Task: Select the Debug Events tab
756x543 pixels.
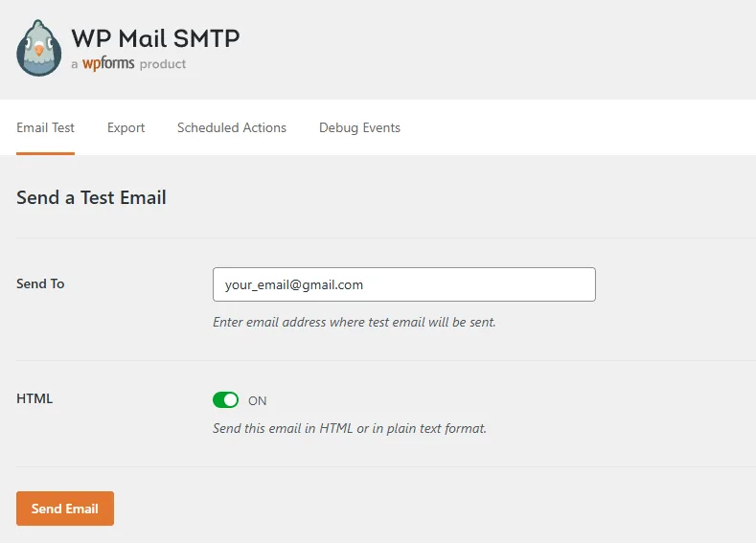Action: (x=359, y=127)
